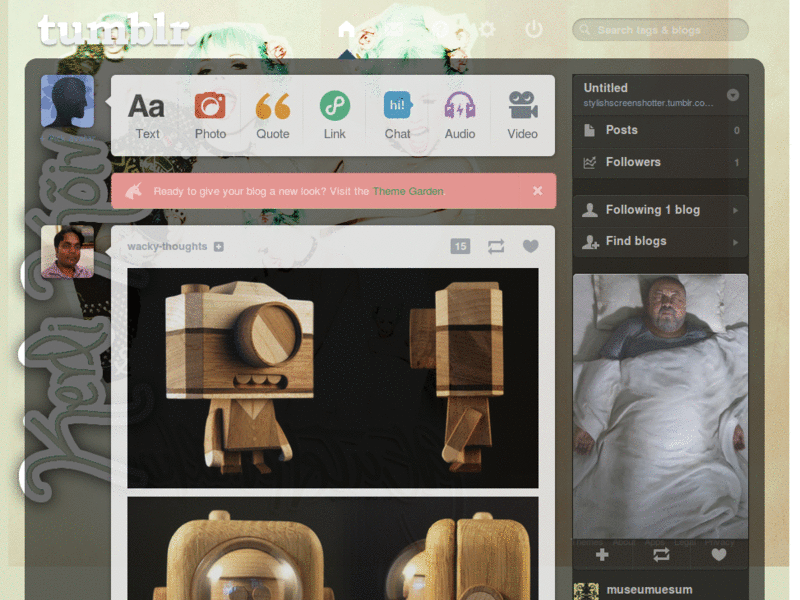This screenshot has height=600, width=800.
Task: Open the wacky-thoughts blog link
Action: pos(167,246)
